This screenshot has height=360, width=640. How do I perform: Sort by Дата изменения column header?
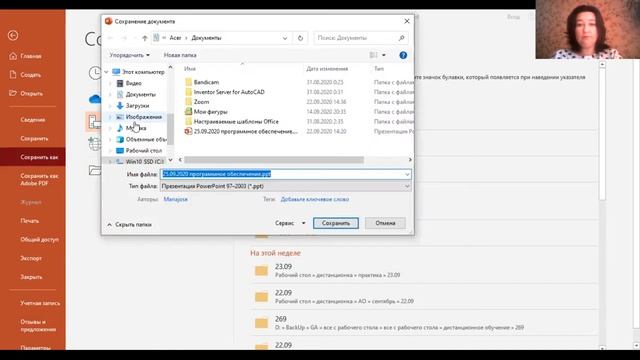click(327, 69)
